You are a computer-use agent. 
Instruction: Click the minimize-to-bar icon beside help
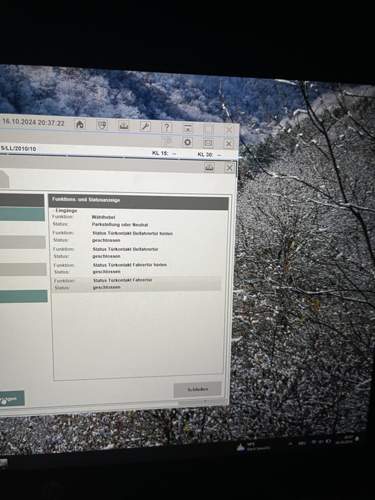188,128
